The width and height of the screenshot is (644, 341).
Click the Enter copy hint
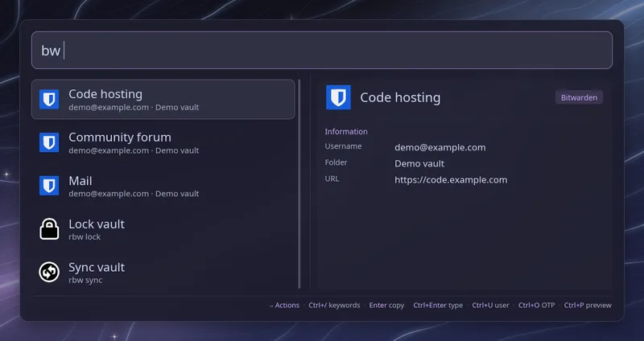386,306
